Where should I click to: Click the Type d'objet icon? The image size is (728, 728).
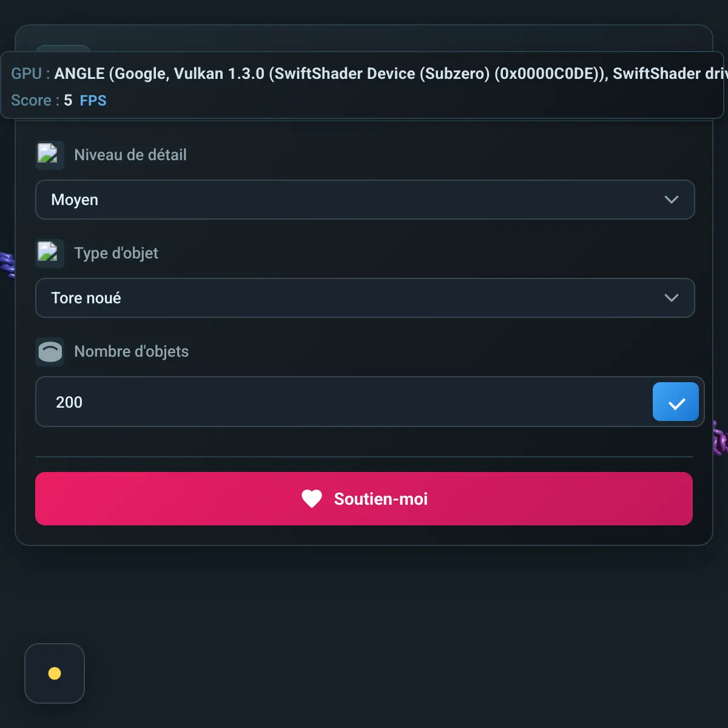[x=49, y=253]
